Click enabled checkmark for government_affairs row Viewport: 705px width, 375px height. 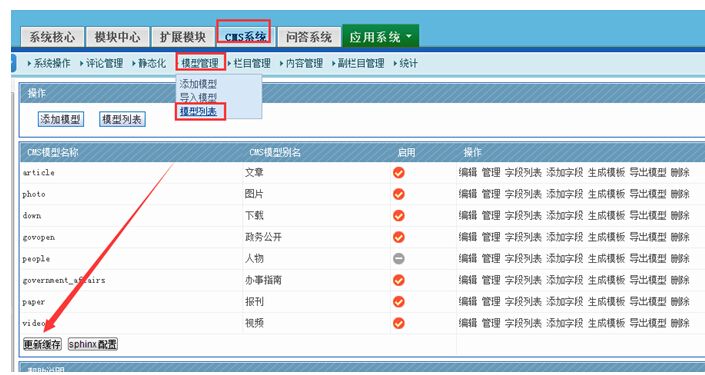pos(398,280)
